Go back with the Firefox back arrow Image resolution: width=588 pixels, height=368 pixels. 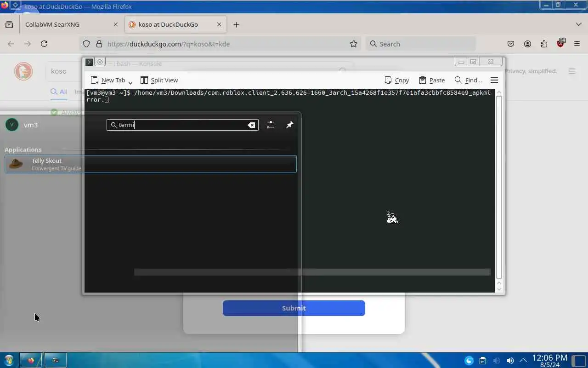coord(11,44)
